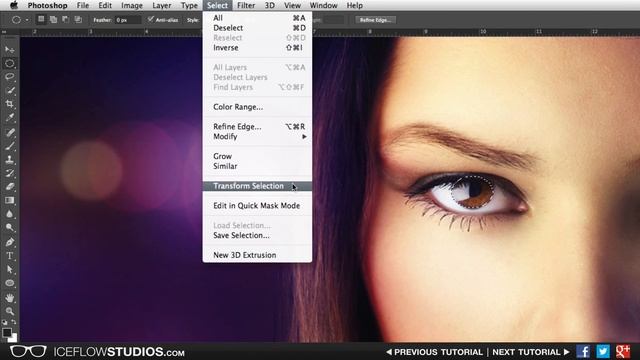Image resolution: width=640 pixels, height=360 pixels.
Task: Choose Edit in Quick Mask Mode
Action: [x=257, y=206]
